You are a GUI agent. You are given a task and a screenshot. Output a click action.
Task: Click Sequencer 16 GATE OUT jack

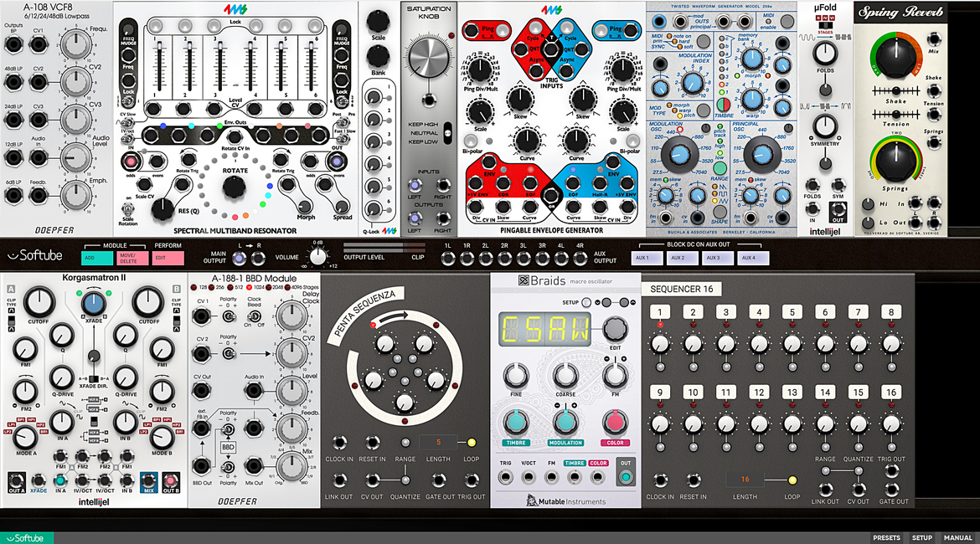(x=893, y=489)
